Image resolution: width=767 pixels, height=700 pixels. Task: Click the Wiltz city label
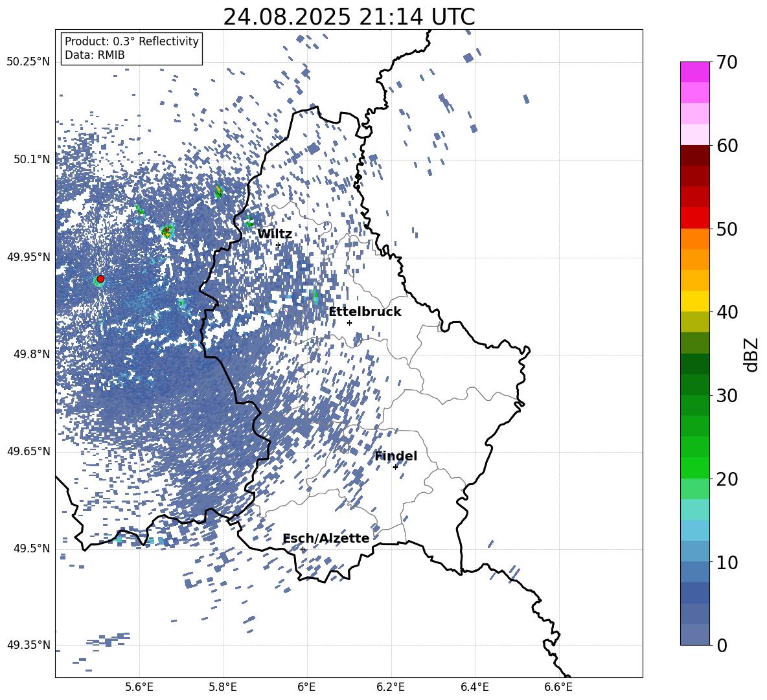point(275,234)
